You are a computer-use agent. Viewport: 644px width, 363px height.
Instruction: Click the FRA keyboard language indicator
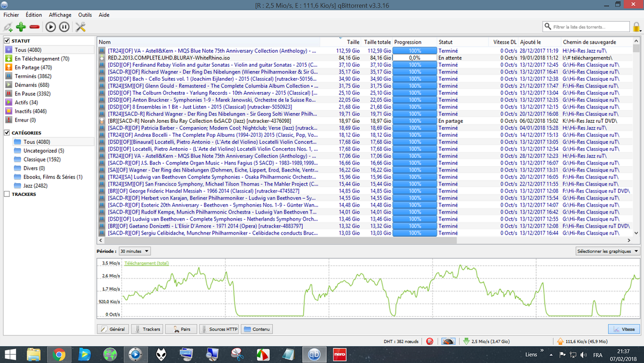click(x=598, y=355)
